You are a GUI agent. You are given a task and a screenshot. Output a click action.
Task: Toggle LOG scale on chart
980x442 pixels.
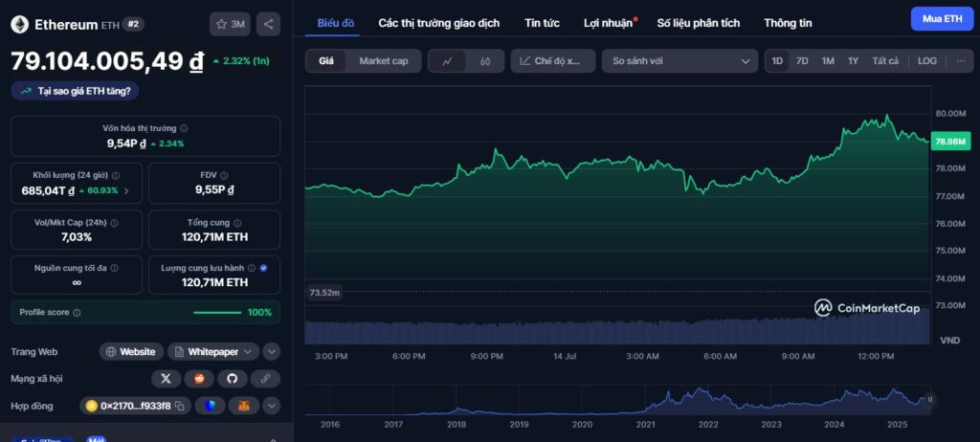(x=926, y=60)
